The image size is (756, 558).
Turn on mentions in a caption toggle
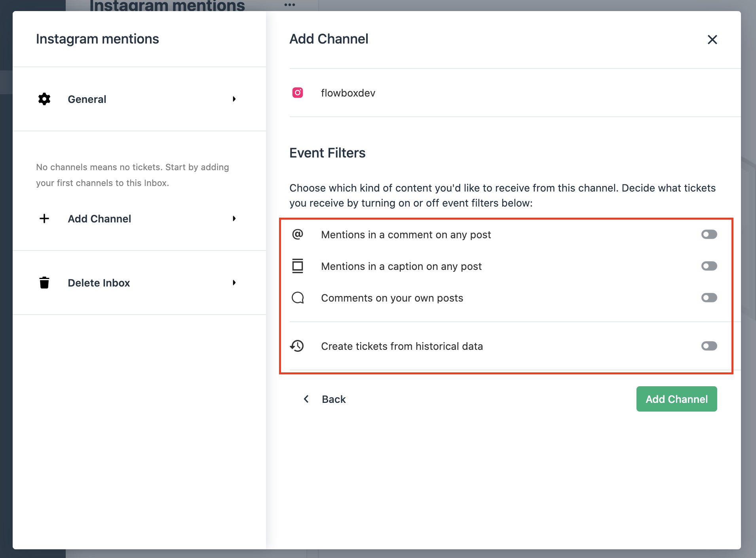709,266
